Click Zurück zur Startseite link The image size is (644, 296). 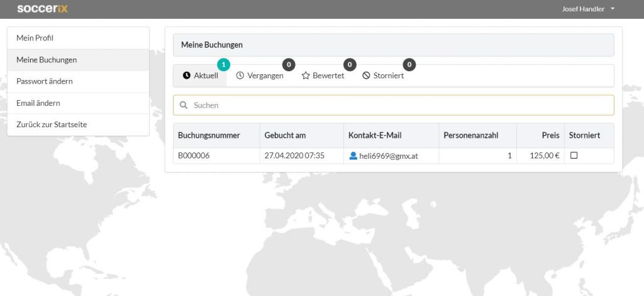click(x=78, y=125)
